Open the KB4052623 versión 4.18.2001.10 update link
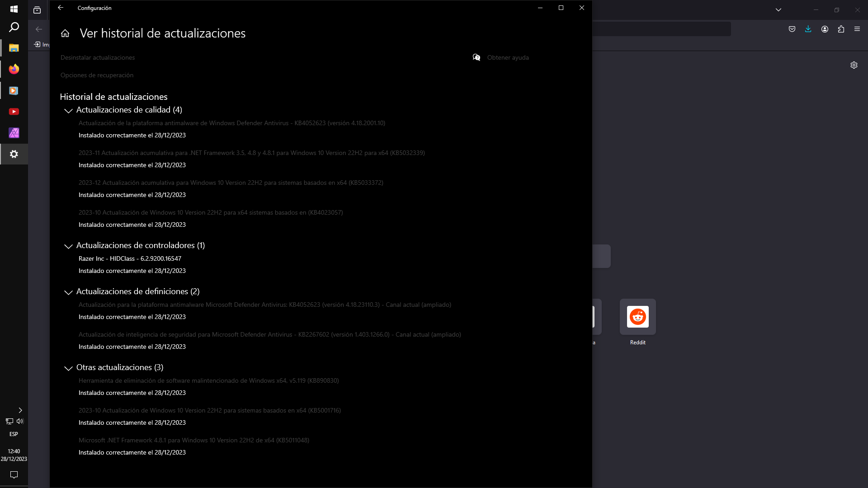868x488 pixels. 232,123
